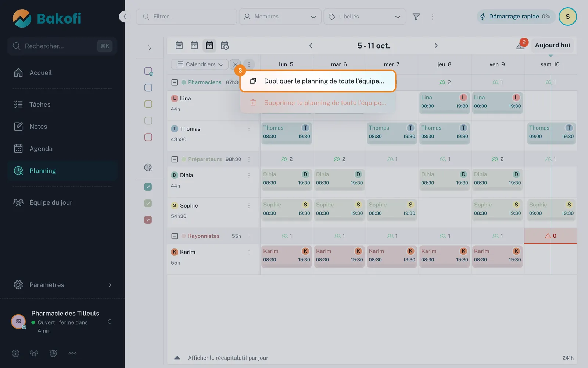Select the week view calendar icon
The width and height of the screenshot is (588, 368).
pyautogui.click(x=209, y=45)
